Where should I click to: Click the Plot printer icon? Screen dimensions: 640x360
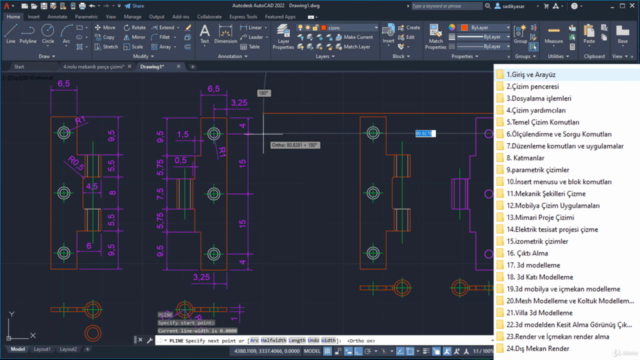coord(82,6)
